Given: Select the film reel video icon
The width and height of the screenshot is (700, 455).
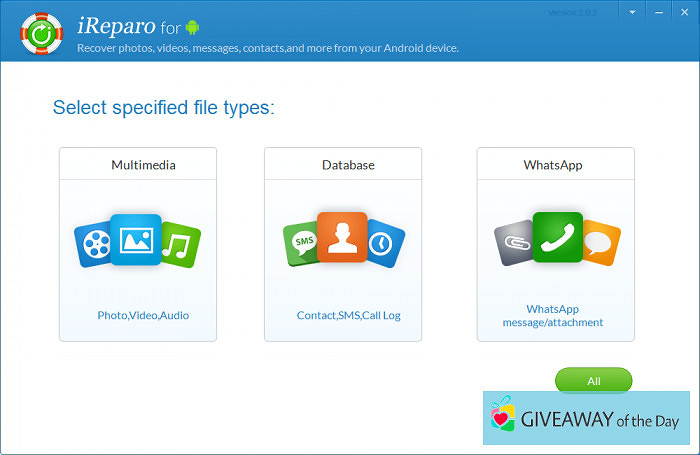Looking at the screenshot, I should (93, 242).
